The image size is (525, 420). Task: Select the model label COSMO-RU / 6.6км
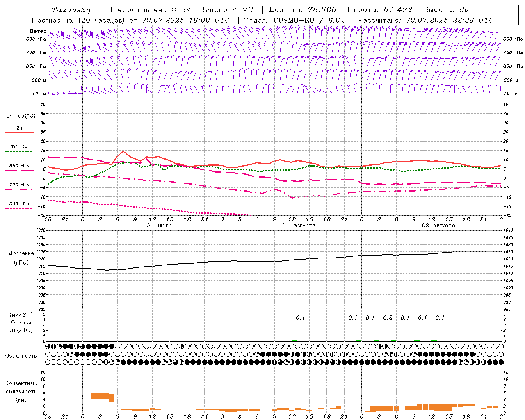pos(311,20)
